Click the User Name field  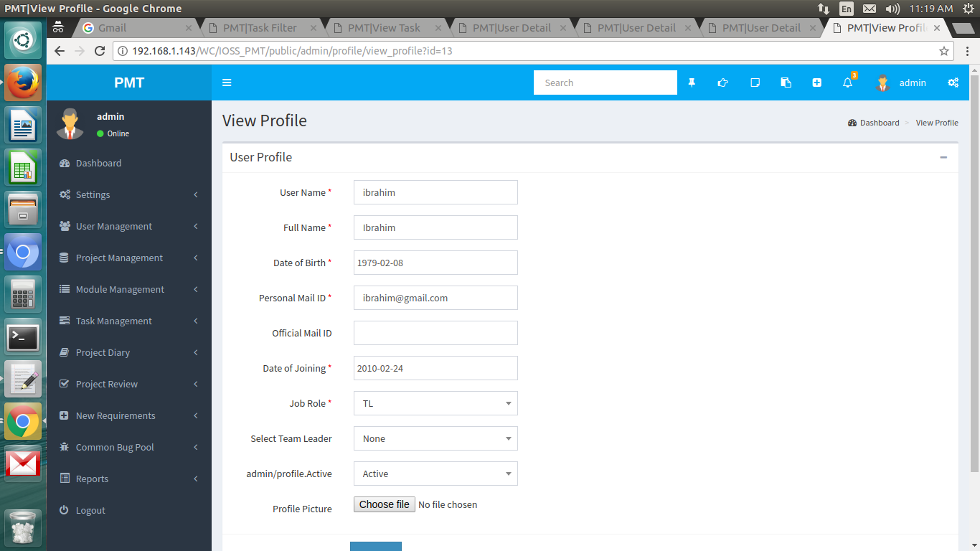click(435, 192)
